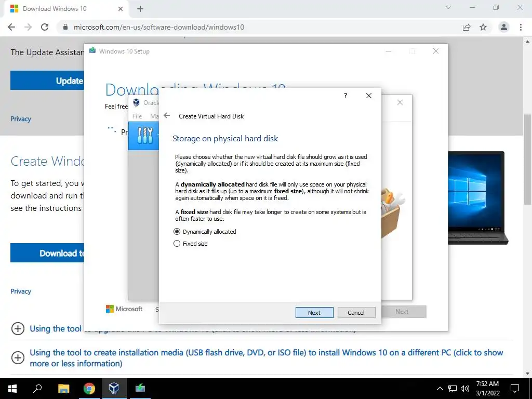Open the network tray icon
The height and width of the screenshot is (399, 532).
453,389
